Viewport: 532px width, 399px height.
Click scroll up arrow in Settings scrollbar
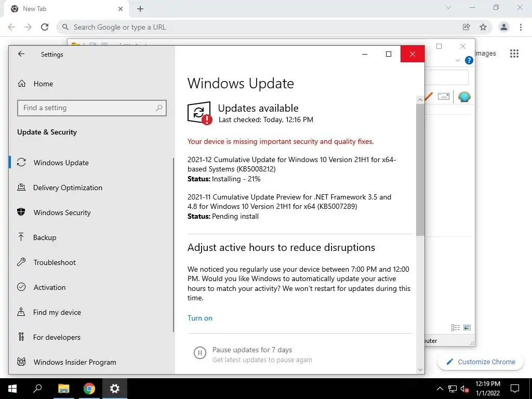point(420,100)
